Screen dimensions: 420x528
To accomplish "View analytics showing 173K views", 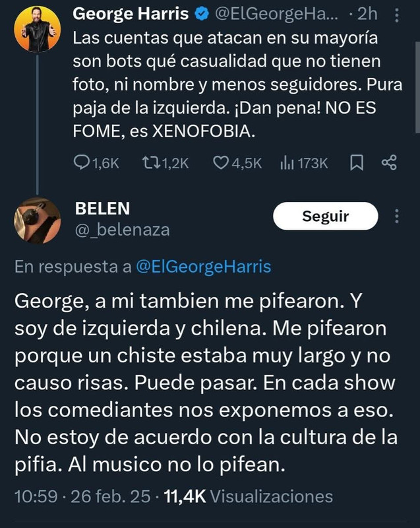I will pos(304,163).
